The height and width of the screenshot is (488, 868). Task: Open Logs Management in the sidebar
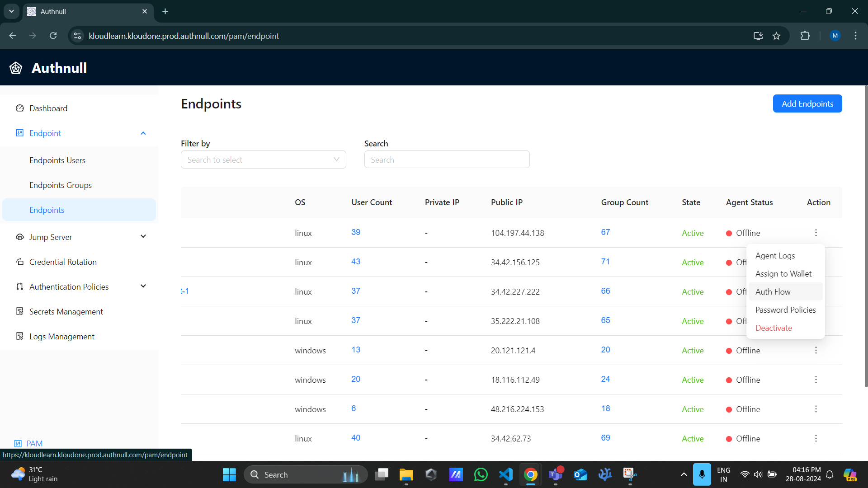[x=62, y=336]
